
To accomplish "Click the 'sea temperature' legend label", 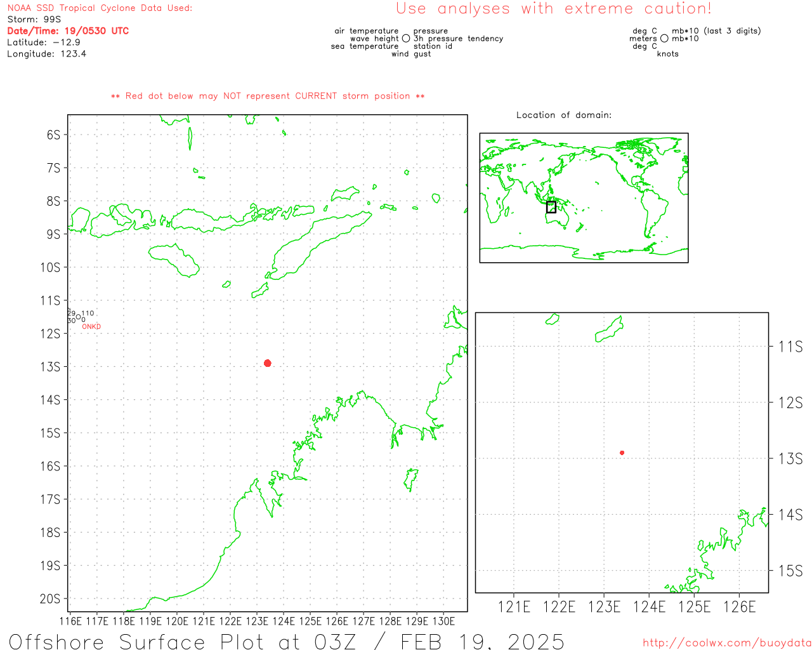I will pyautogui.click(x=365, y=46).
